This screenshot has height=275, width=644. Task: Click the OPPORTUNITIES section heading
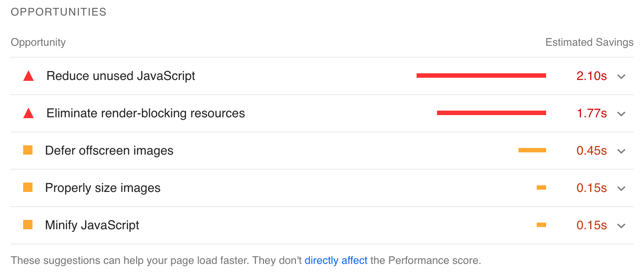click(x=58, y=12)
